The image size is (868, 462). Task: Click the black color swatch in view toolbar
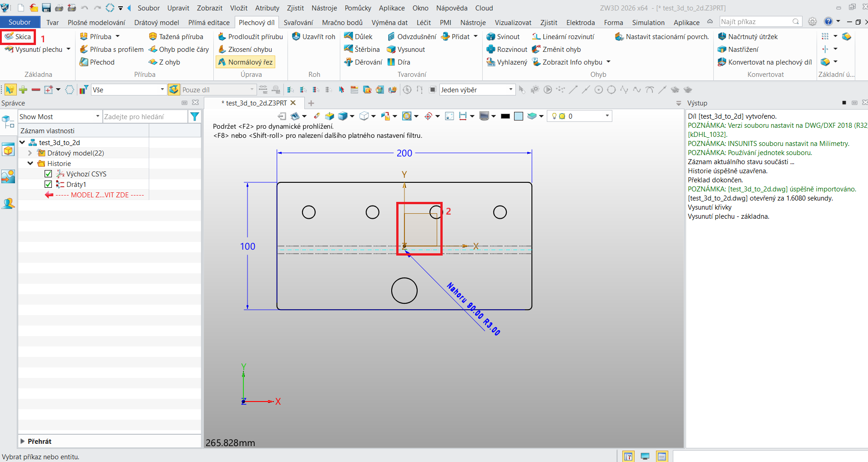click(505, 116)
